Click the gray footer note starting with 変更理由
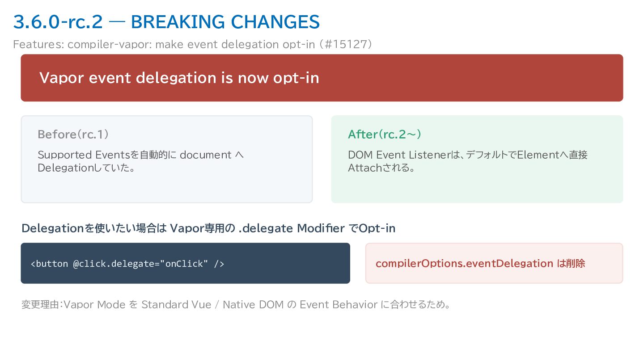This screenshot has width=644, height=362. click(236, 305)
